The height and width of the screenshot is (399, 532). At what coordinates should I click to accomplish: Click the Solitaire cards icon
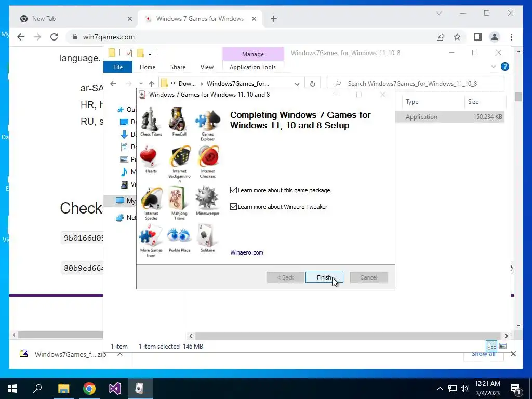coord(207,235)
